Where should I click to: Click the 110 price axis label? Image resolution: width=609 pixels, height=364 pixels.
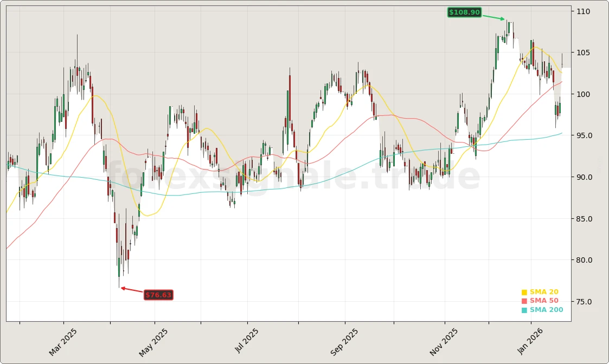(584, 11)
